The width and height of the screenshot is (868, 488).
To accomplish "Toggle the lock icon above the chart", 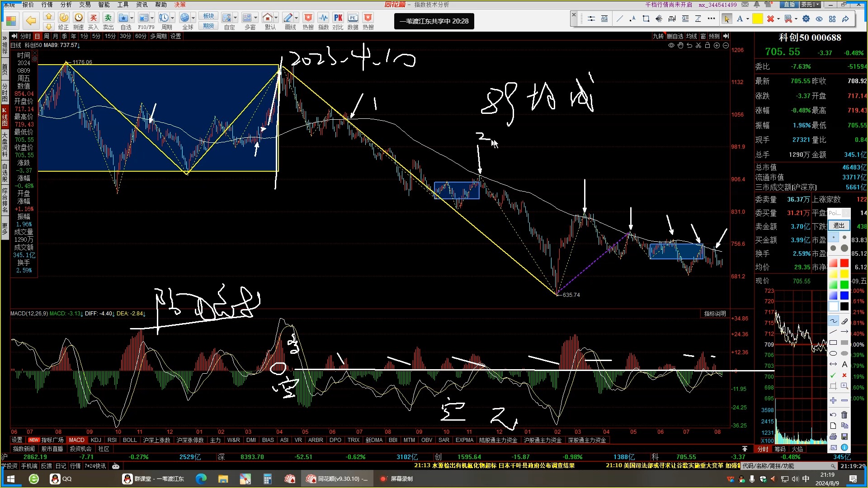I will coord(708,45).
